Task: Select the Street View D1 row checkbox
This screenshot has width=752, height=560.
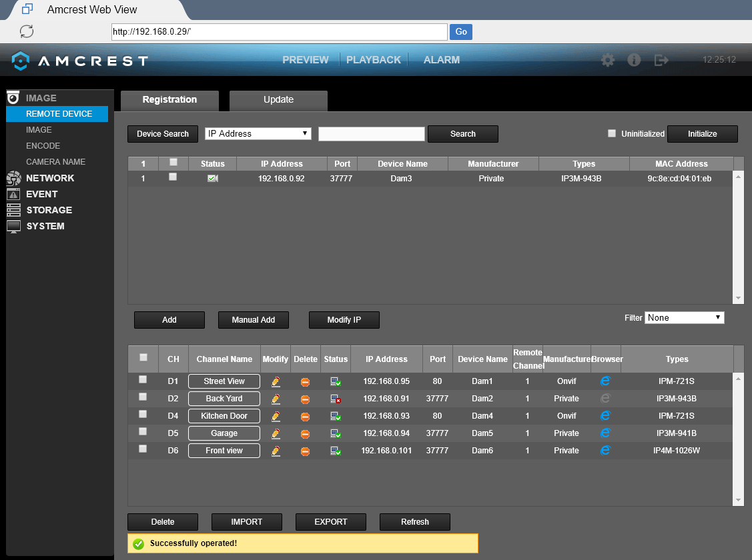Action: point(142,379)
